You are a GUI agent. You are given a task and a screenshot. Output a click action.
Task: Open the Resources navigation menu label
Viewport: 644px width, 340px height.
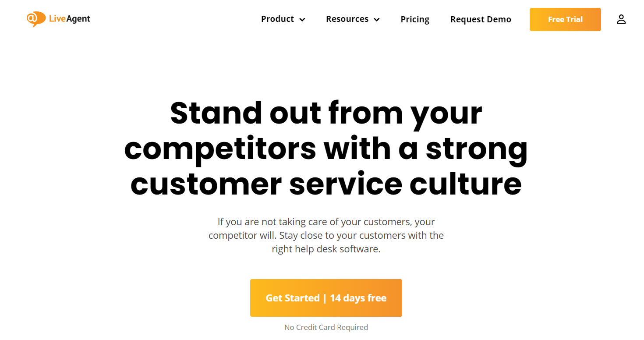click(347, 19)
